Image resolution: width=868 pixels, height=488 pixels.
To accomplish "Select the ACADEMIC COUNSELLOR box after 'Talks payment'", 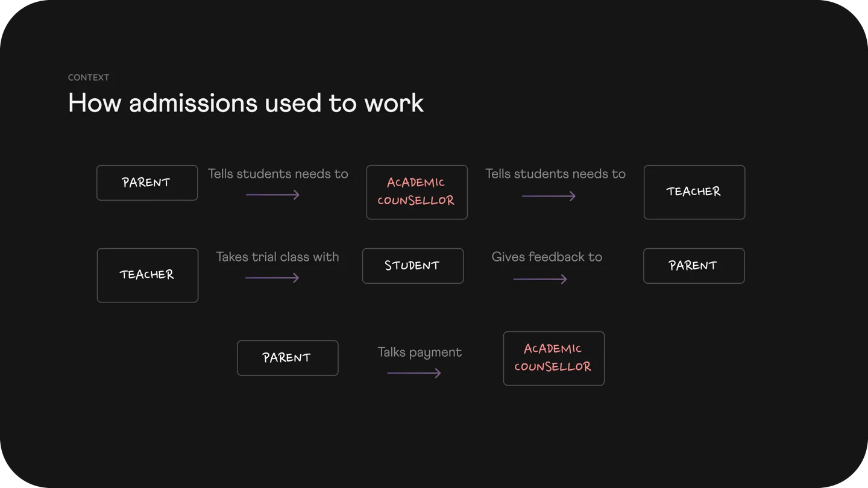I will pyautogui.click(x=554, y=358).
